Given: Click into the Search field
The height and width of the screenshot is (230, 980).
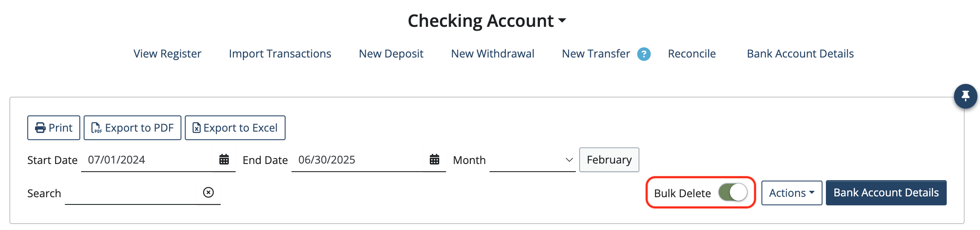Looking at the screenshot, I should point(130,193).
